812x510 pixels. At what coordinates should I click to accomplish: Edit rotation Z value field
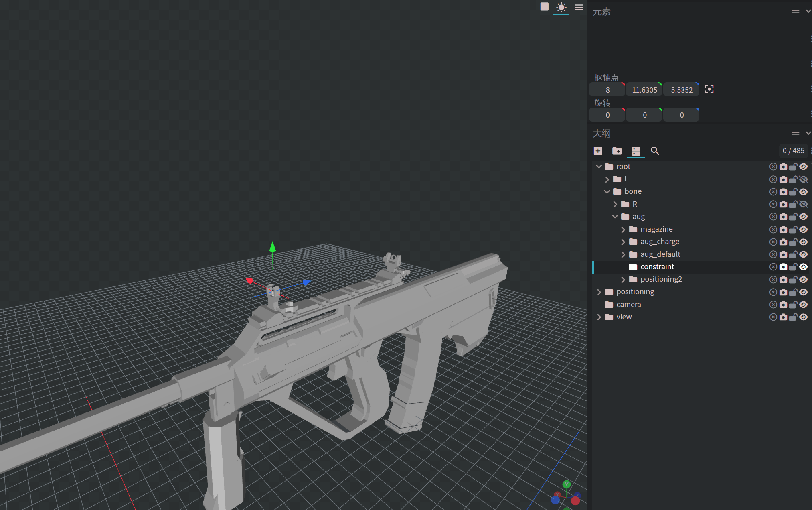(681, 115)
